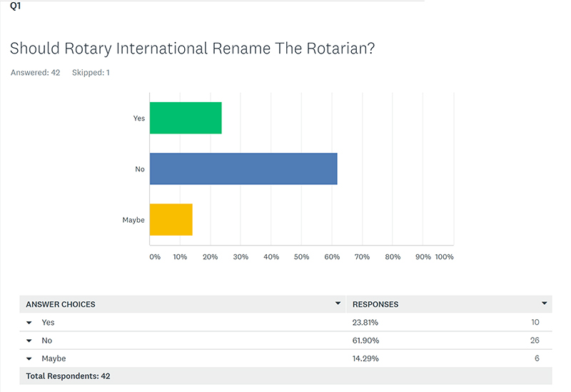Screen dimensions: 571x392
Task: Click the green Yes bar in chart
Action: tap(186, 119)
